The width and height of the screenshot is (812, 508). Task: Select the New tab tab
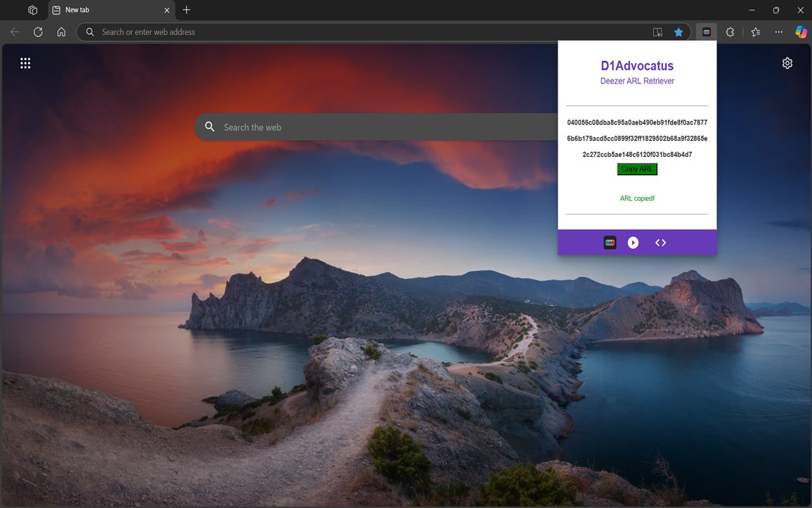[x=112, y=10]
